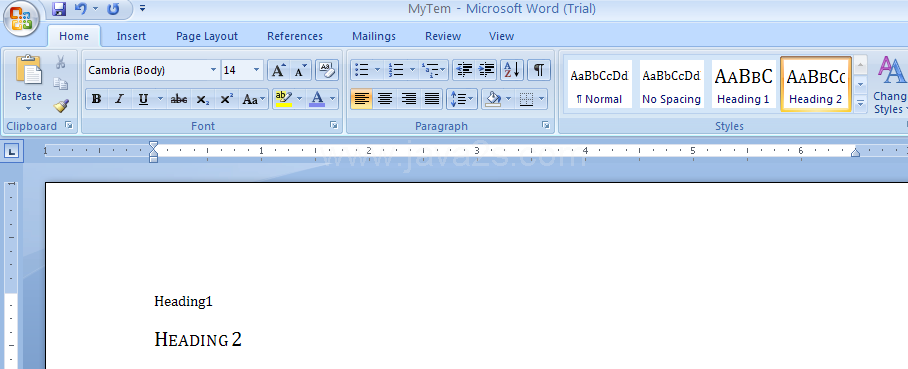Open the font size dropdown
This screenshot has width=908, height=369.
pos(257,71)
